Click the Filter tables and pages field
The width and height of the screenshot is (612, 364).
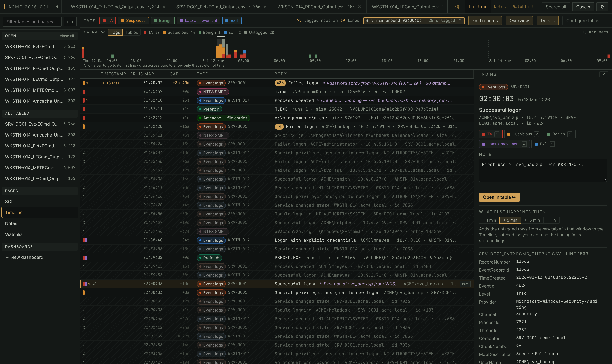click(32, 22)
